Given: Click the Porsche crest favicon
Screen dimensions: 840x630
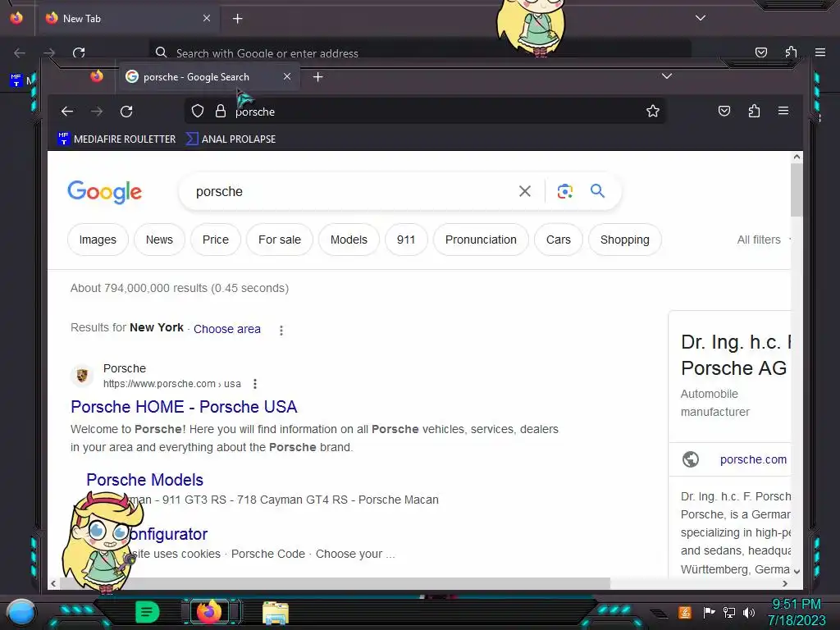Looking at the screenshot, I should 82,376.
